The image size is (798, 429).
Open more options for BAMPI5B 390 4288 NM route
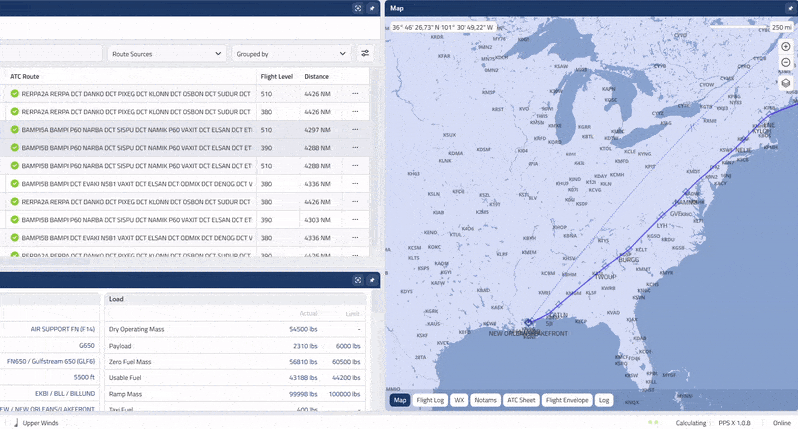355,148
